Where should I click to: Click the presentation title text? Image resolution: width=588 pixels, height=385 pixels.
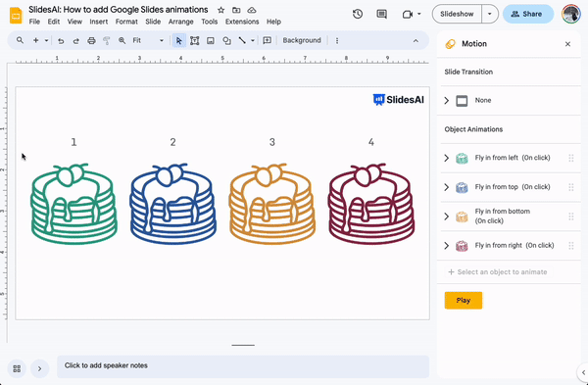[119, 10]
